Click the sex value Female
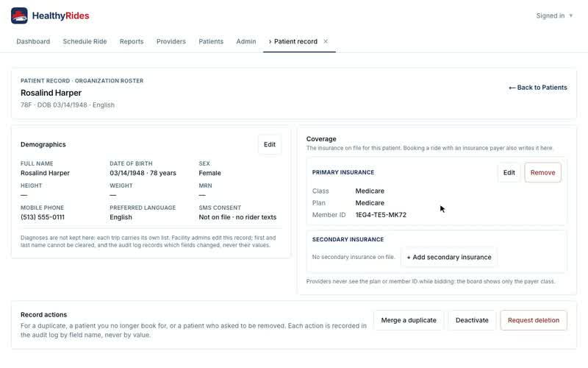Image resolution: width=588 pixels, height=368 pixels. [x=209, y=173]
